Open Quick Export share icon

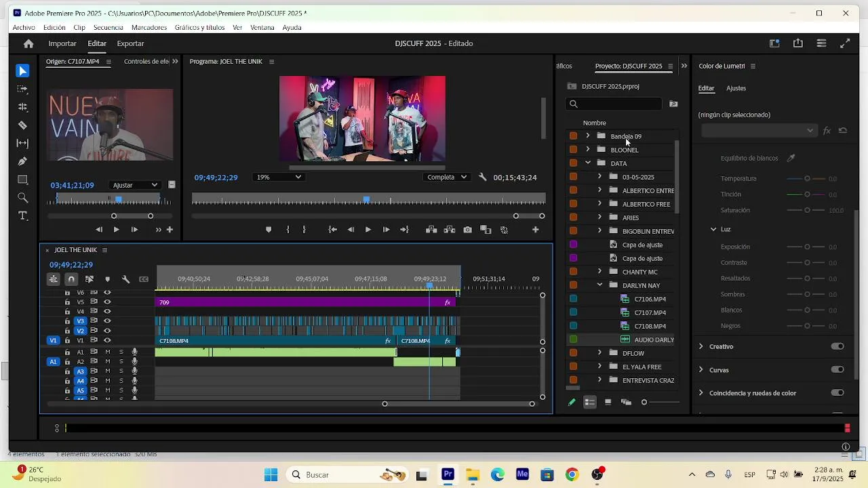(x=798, y=43)
